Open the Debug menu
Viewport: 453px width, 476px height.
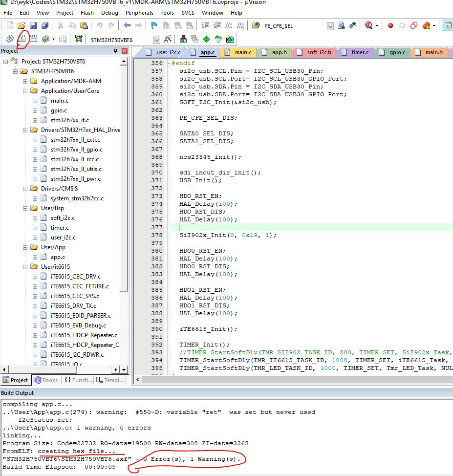pos(109,13)
